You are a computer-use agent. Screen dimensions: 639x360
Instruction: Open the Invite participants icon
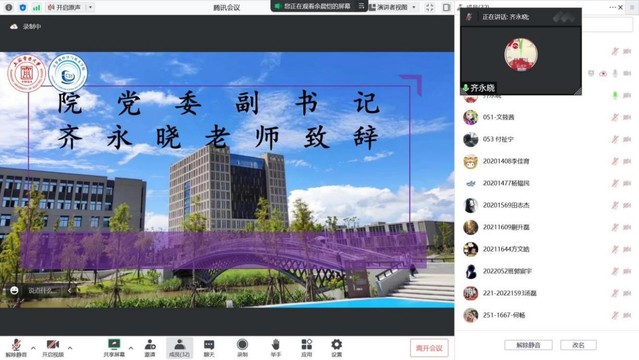(x=150, y=348)
